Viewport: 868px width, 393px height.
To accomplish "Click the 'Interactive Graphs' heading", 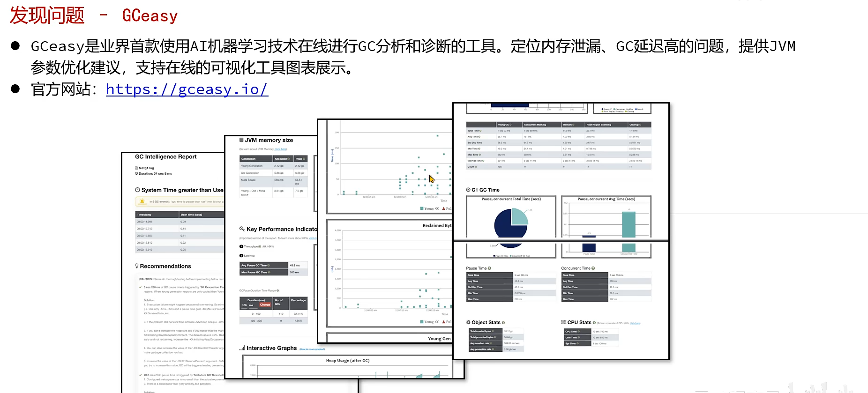I will point(272,348).
